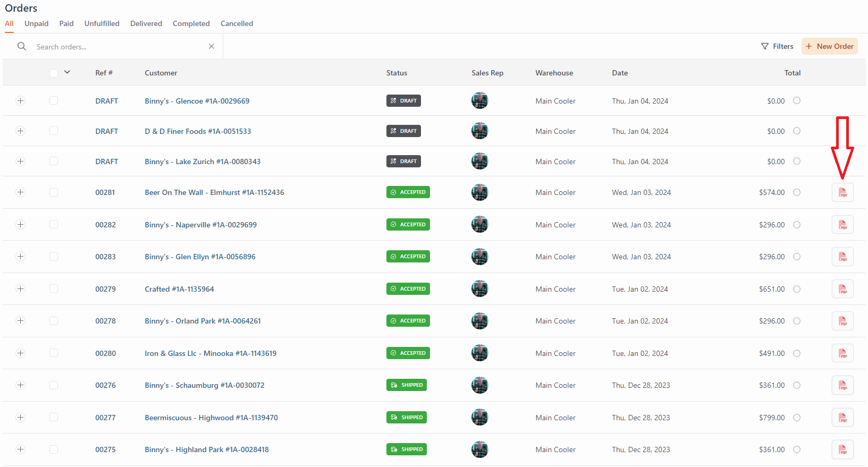
Task: Switch to the Delivered tab
Action: 146,23
